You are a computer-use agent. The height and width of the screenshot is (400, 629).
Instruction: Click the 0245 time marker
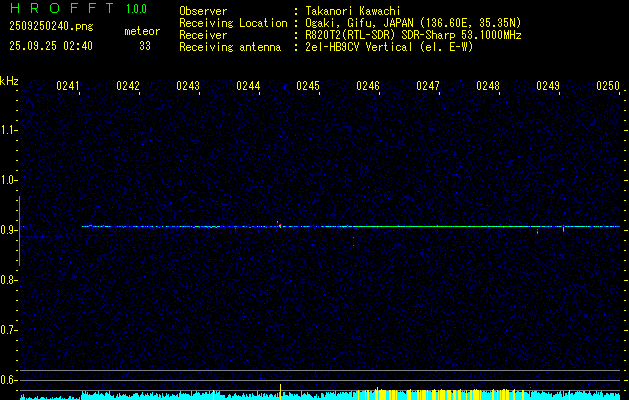308,86
